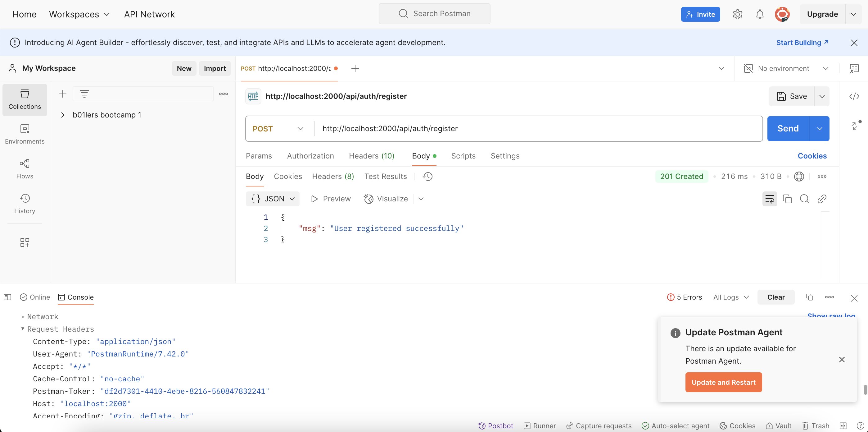Click the blue Send button
Viewport: 868px width, 432px height.
788,128
